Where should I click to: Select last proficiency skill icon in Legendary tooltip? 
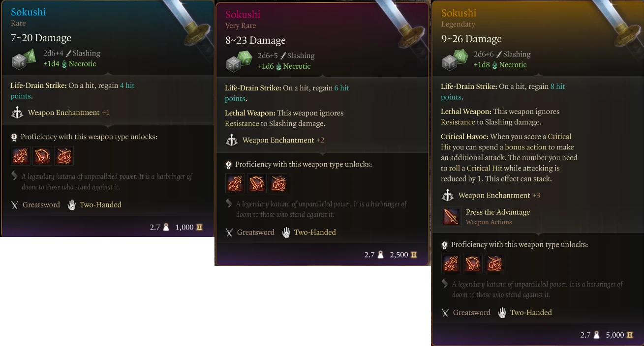(494, 263)
